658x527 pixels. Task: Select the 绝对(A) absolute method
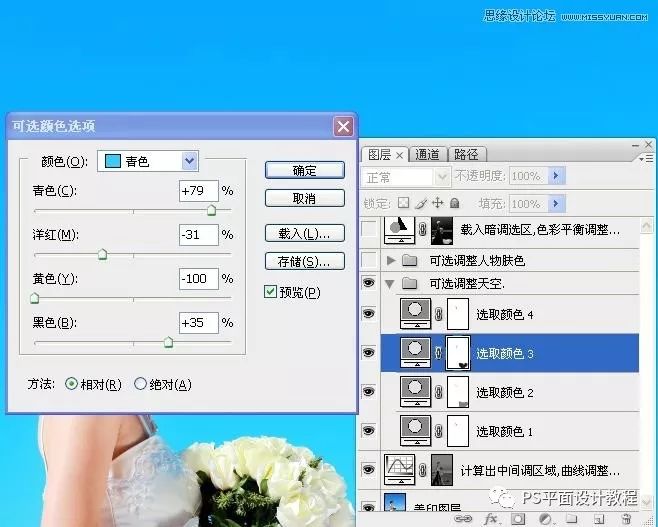(140, 384)
